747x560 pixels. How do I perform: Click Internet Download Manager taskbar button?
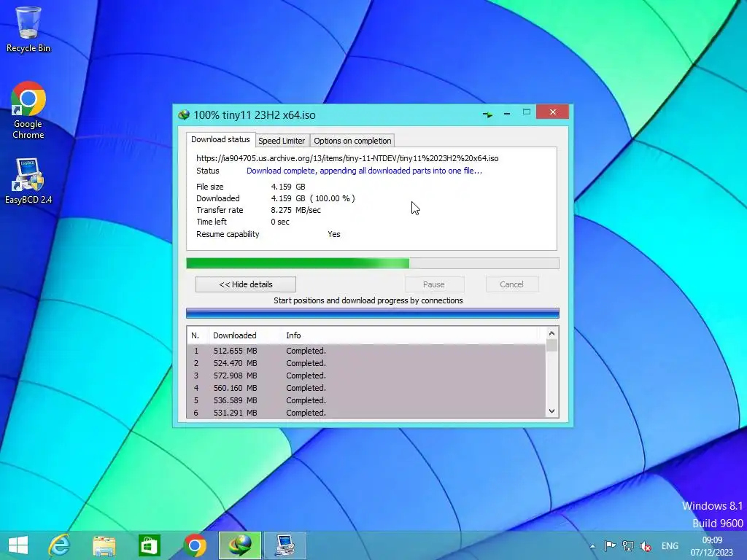239,545
